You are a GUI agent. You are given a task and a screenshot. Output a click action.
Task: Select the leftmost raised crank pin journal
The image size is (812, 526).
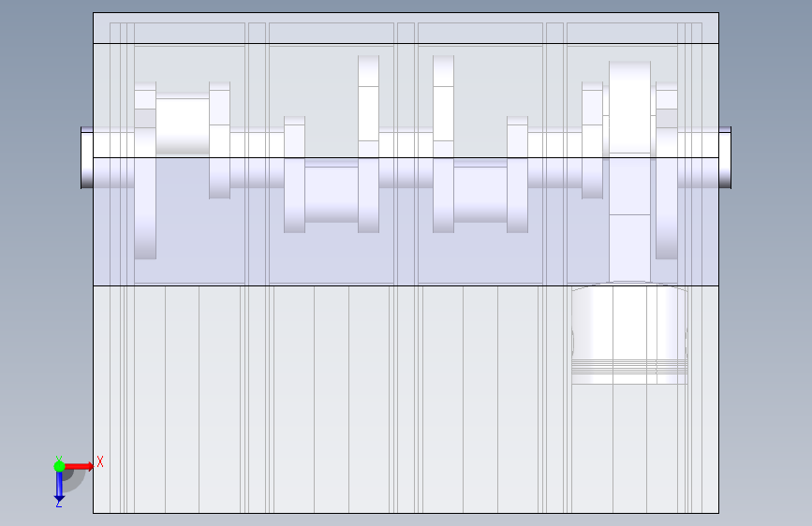pos(183,124)
